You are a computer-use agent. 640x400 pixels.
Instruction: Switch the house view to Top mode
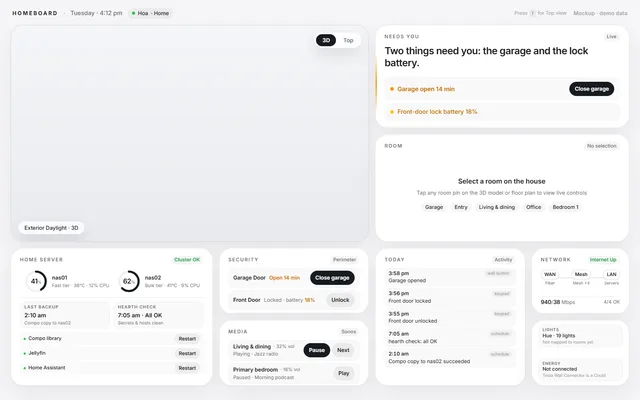pyautogui.click(x=348, y=40)
